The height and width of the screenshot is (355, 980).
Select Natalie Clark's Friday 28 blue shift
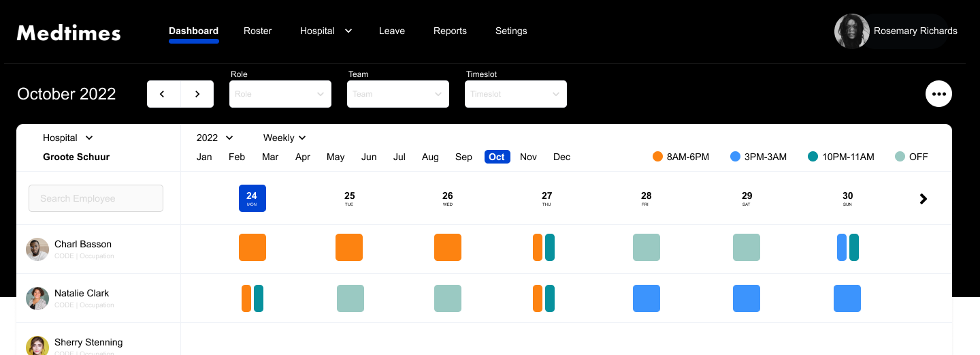pos(646,298)
